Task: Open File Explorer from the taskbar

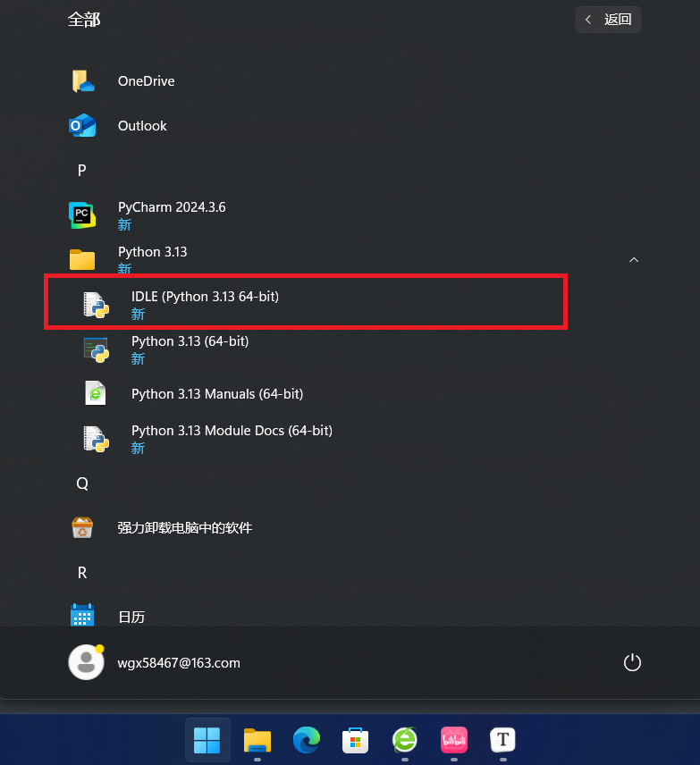Action: [x=257, y=740]
